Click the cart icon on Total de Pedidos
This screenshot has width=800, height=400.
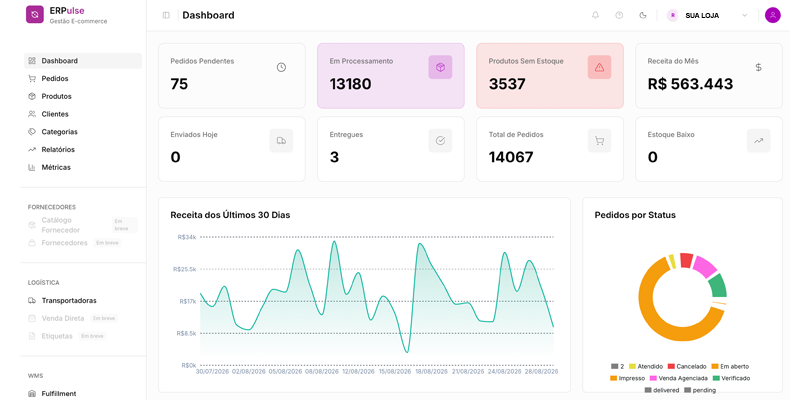pyautogui.click(x=599, y=141)
